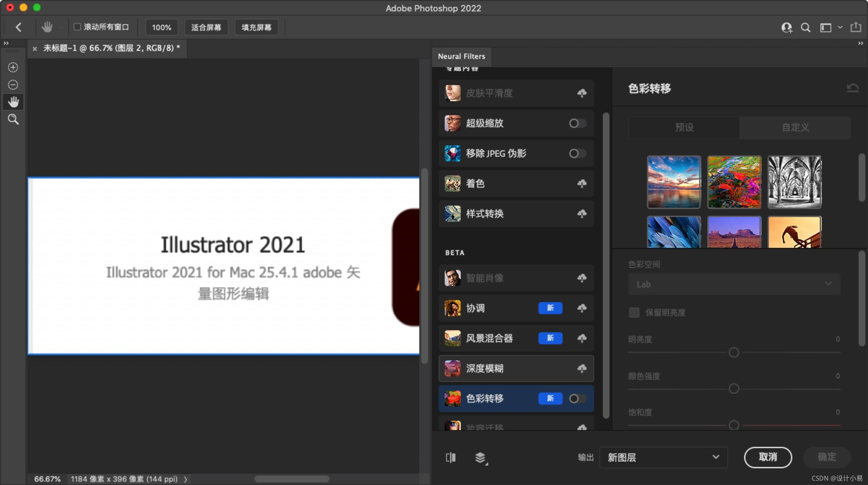Choose the black-and-white cathedral preset thumbnail
The height and width of the screenshot is (485, 868).
[x=795, y=182]
